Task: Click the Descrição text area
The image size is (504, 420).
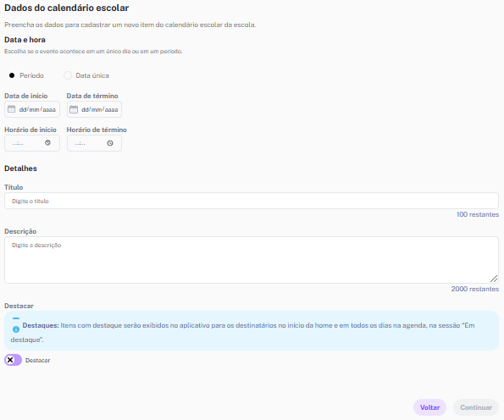Action: 252,260
